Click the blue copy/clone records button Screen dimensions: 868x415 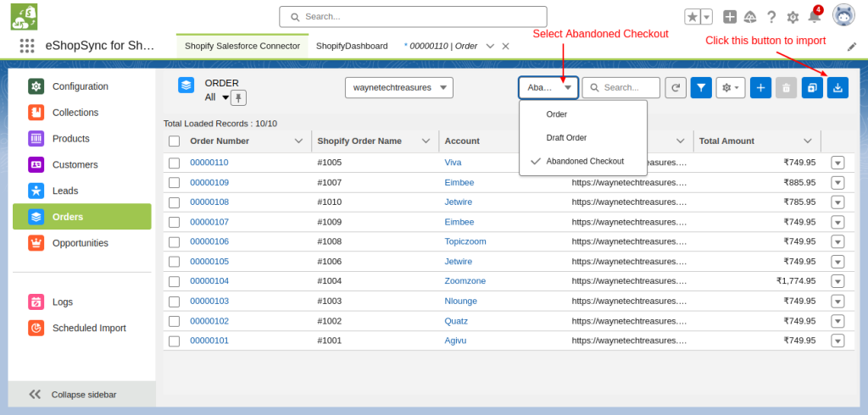pos(812,87)
